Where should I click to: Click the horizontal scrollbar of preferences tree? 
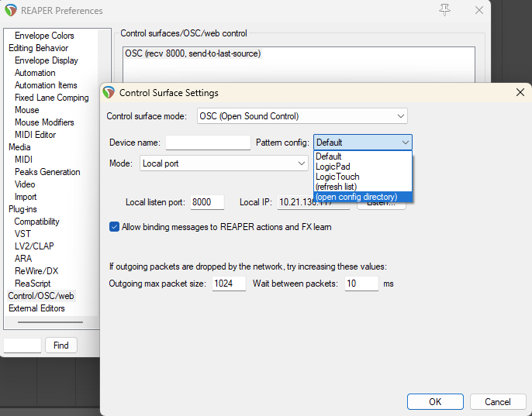click(x=50, y=322)
